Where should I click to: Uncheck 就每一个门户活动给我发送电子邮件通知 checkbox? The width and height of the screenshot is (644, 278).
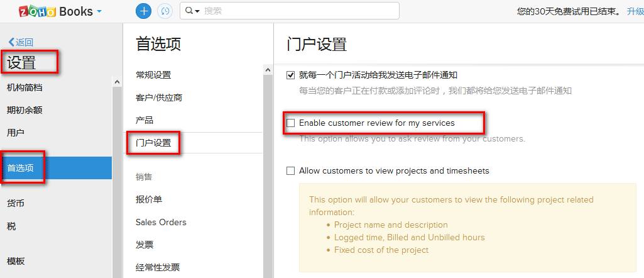tap(291, 75)
